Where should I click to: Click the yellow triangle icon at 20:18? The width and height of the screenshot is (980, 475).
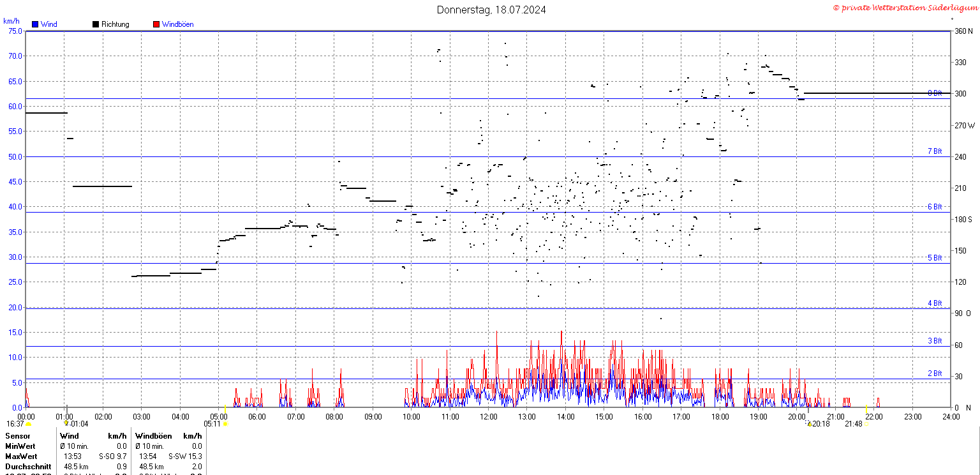pos(810,423)
